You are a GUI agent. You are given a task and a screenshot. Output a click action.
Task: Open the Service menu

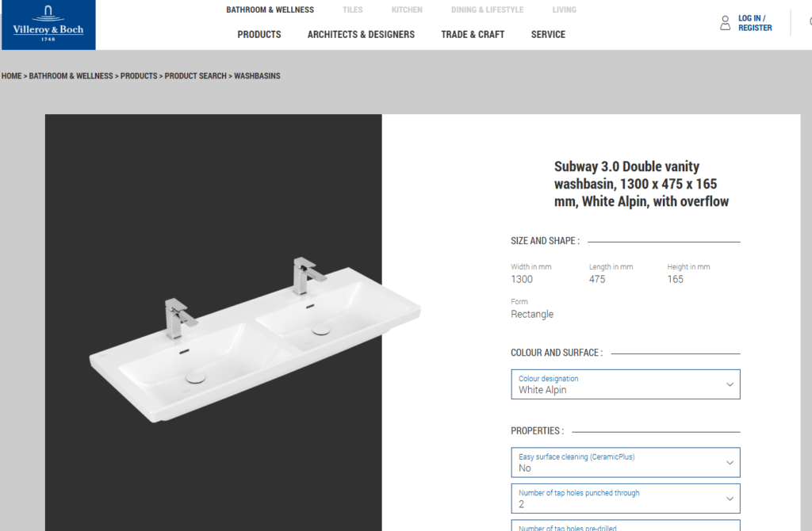click(548, 35)
